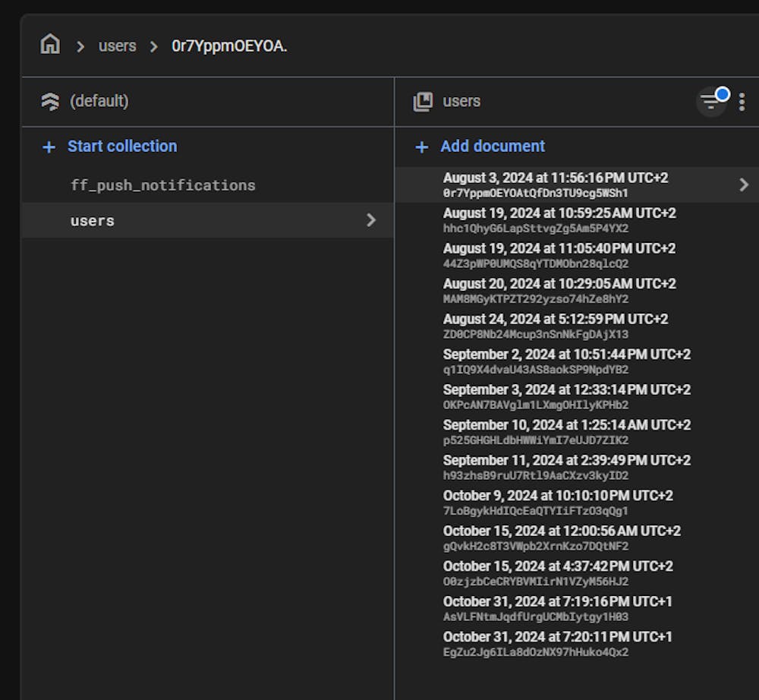Open document dated October 15, 2024 12:00:56 AM
This screenshot has height=700, width=759.
tap(577, 538)
